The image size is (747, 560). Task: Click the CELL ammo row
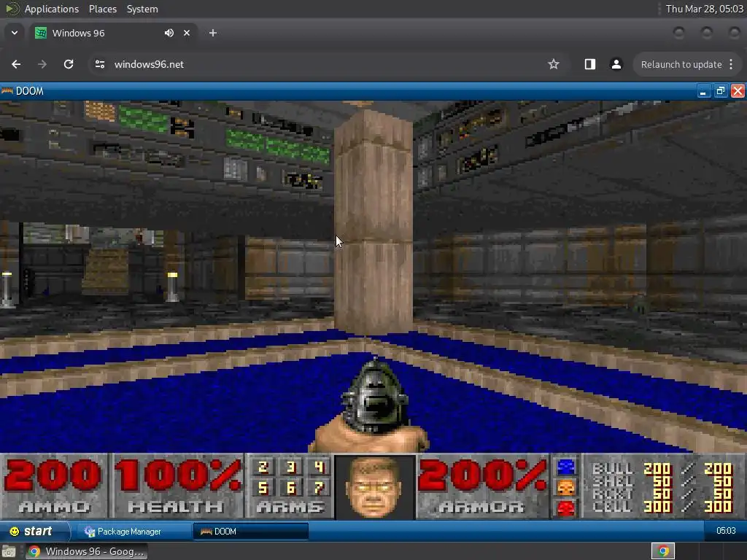click(662, 507)
